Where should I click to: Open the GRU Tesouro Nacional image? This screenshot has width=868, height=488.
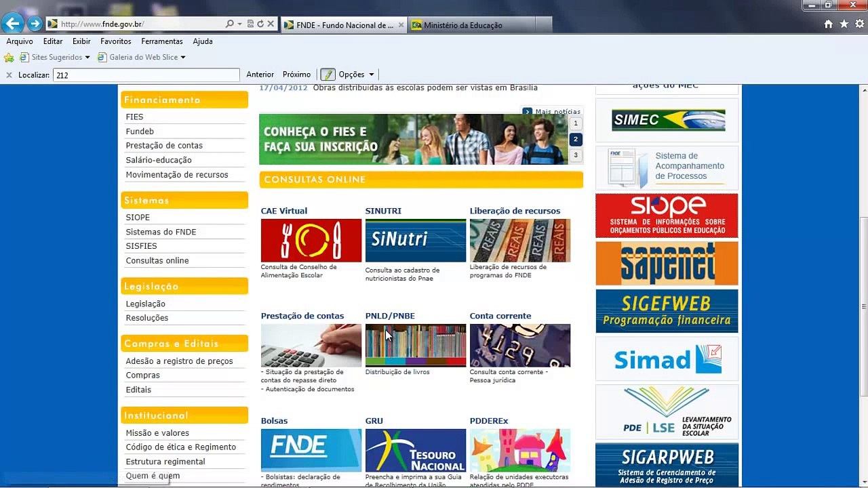(x=416, y=450)
